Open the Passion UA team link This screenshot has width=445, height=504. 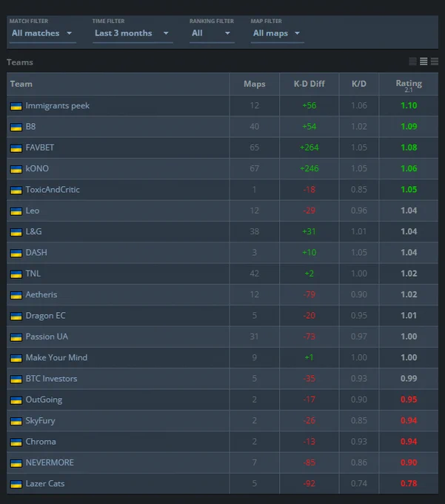click(x=47, y=336)
